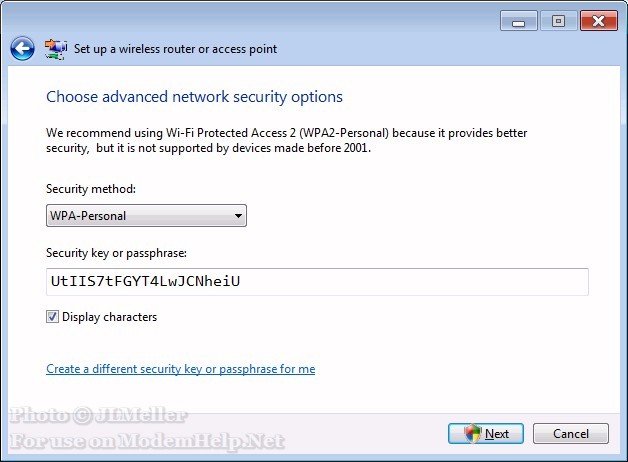Focus the security key passphrase field

click(317, 282)
